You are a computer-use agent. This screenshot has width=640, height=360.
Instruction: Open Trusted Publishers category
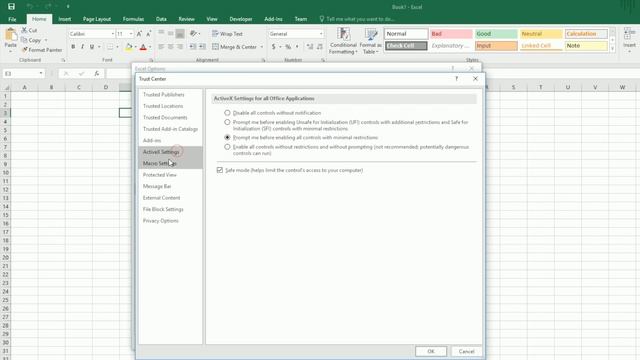coord(170,94)
